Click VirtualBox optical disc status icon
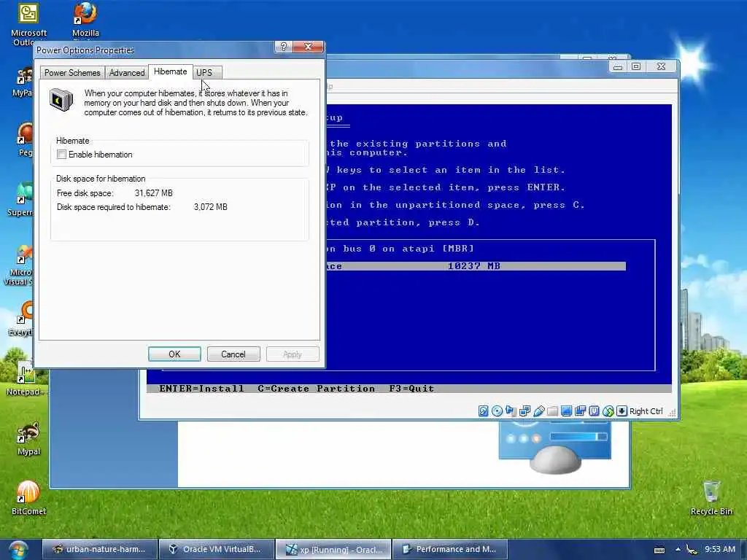Screen dimensions: 747x560 pos(497,411)
